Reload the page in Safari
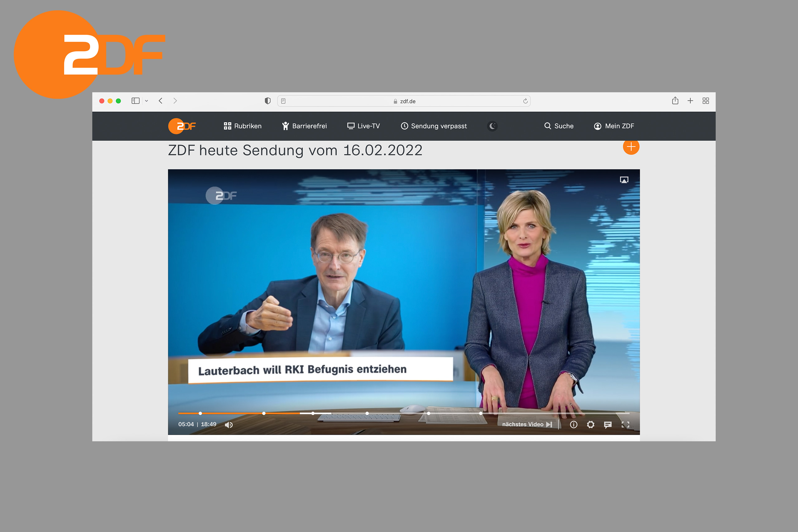This screenshot has width=798, height=532. pyautogui.click(x=525, y=101)
